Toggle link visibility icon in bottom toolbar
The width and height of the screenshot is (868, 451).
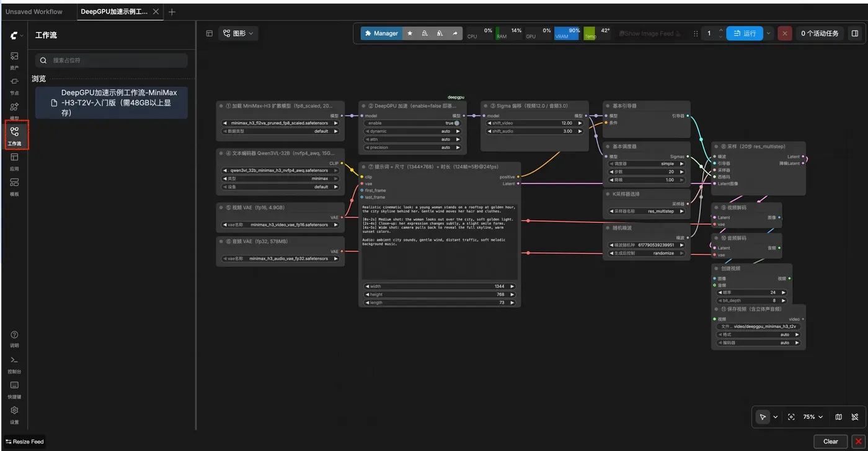coord(855,417)
